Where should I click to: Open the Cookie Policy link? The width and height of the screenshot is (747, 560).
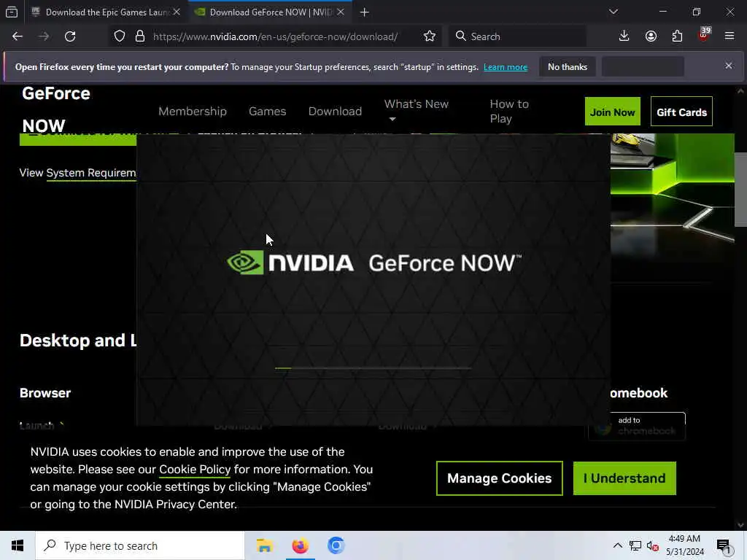pos(195,470)
